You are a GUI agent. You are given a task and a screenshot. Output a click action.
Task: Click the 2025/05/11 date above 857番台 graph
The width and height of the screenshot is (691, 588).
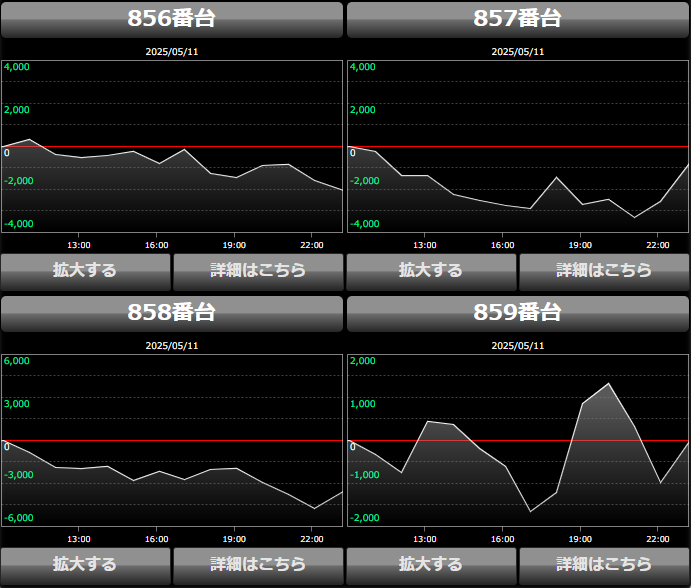click(x=518, y=52)
